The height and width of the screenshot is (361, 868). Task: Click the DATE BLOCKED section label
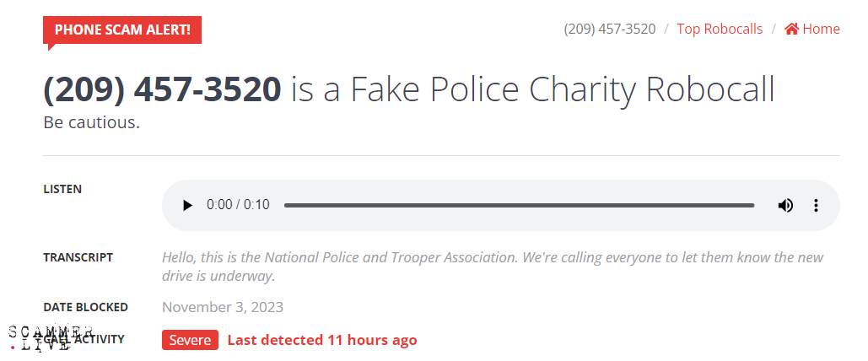pos(85,307)
